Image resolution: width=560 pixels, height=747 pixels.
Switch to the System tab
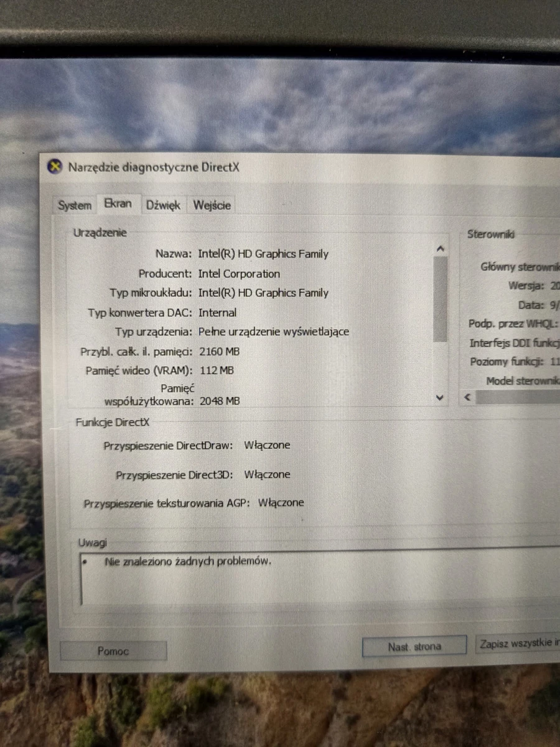(75, 205)
